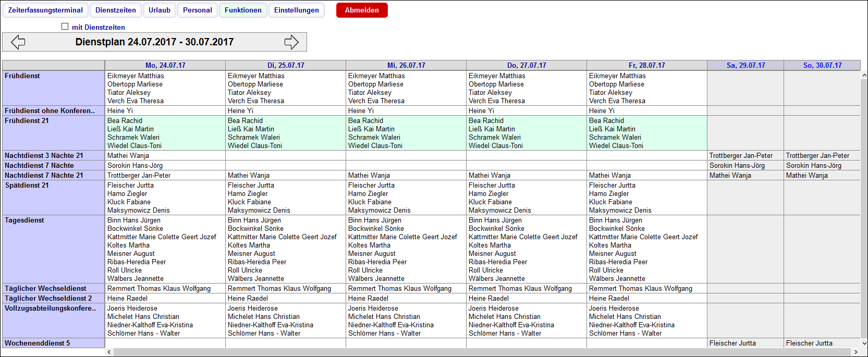Open the Zeiterfassungsterminal tab
The image size is (868, 357).
coord(45,10)
